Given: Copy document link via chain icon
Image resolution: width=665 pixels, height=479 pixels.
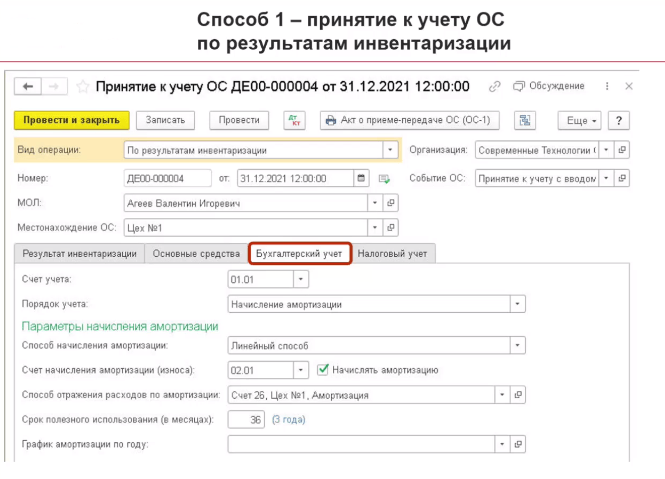Looking at the screenshot, I should (x=495, y=87).
